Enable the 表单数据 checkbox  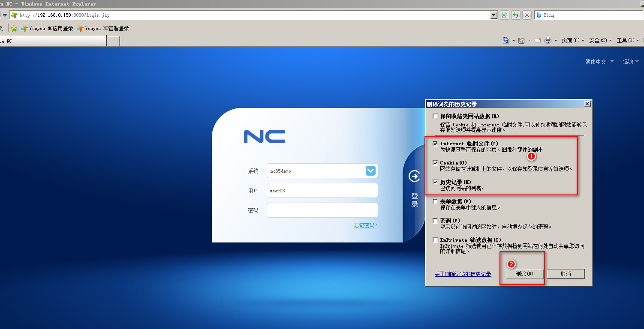pyautogui.click(x=436, y=201)
